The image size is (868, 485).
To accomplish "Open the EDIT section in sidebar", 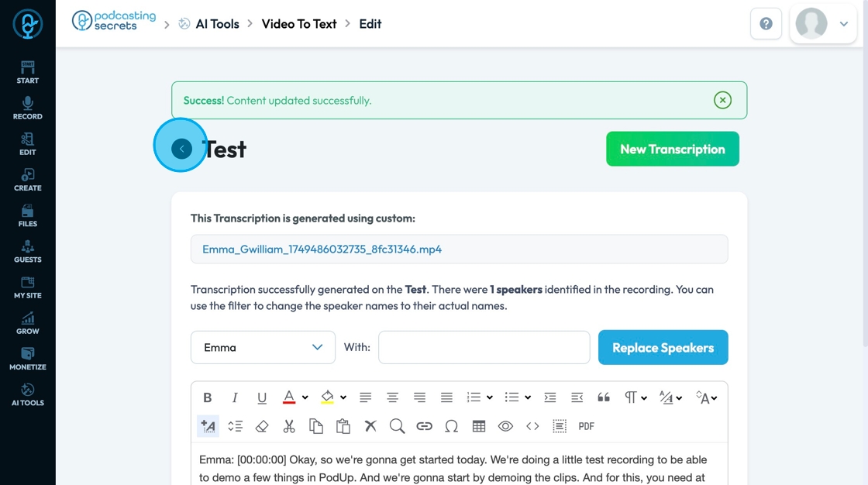I will tap(28, 145).
